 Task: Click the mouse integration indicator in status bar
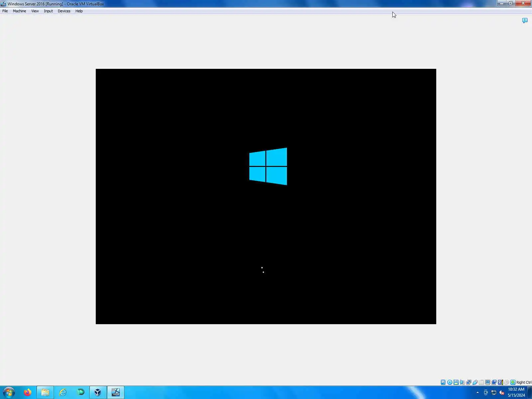click(506, 382)
